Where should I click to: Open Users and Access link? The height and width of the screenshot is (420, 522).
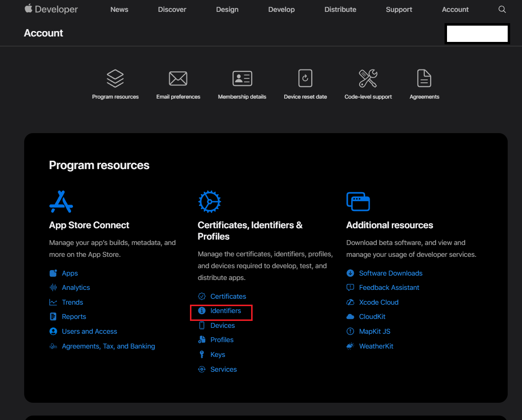[x=90, y=331]
